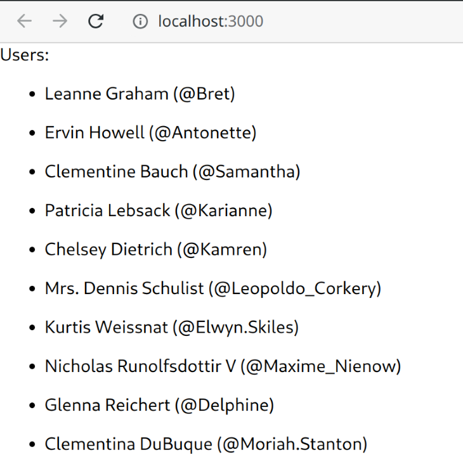The height and width of the screenshot is (476, 463).
Task: Select the Chelsey Dietrich name
Action: pyautogui.click(x=108, y=250)
